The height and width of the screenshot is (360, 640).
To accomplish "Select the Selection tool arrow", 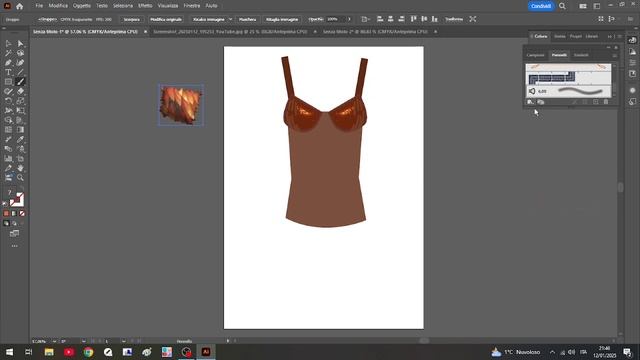I will click(8, 43).
